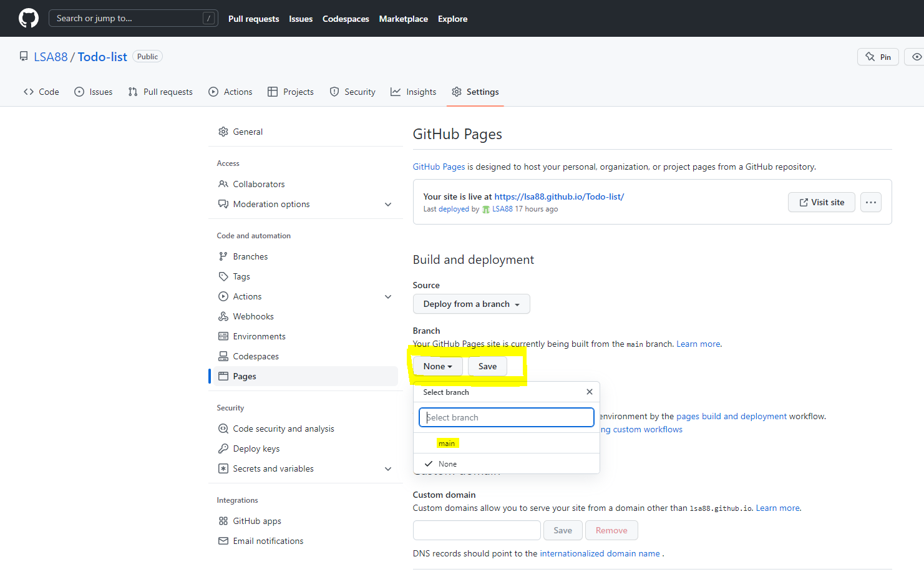Open the Issues repository tab
This screenshot has height=577, width=924.
point(94,92)
